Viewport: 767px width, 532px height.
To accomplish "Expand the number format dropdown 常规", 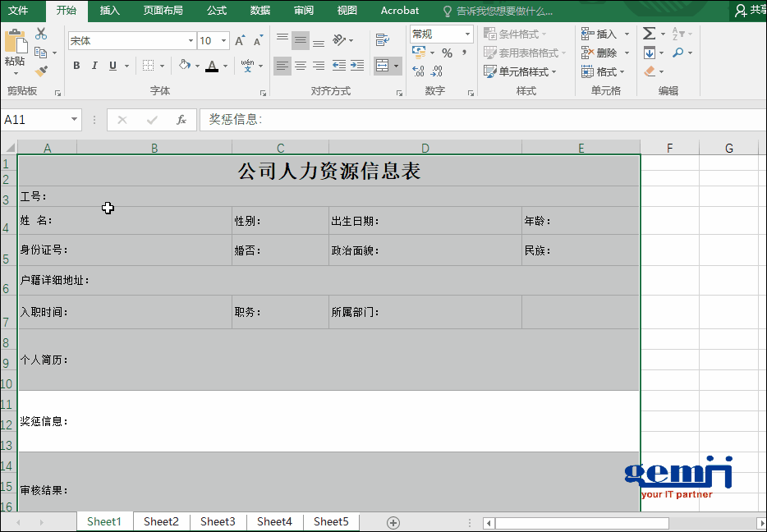I will (x=467, y=34).
